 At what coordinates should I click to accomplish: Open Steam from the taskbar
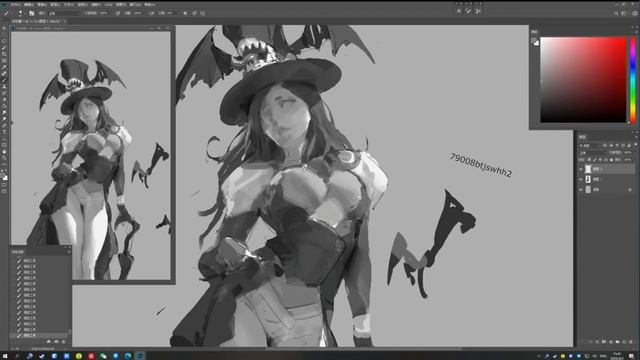(x=42, y=356)
